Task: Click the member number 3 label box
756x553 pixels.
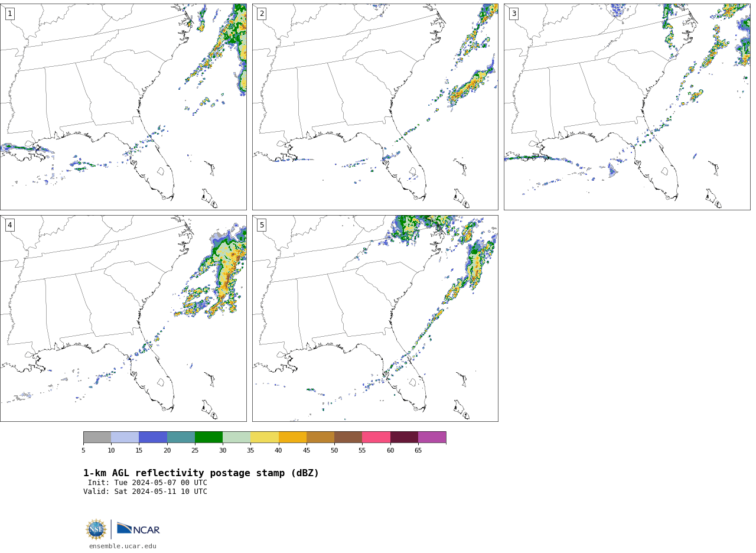Action: point(513,14)
